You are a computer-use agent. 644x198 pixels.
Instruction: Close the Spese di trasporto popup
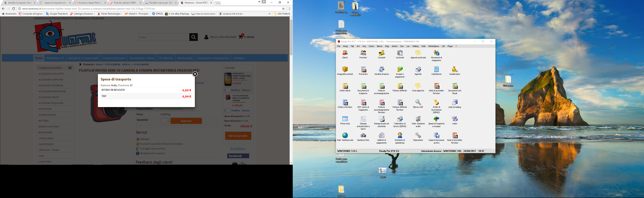[x=195, y=74]
